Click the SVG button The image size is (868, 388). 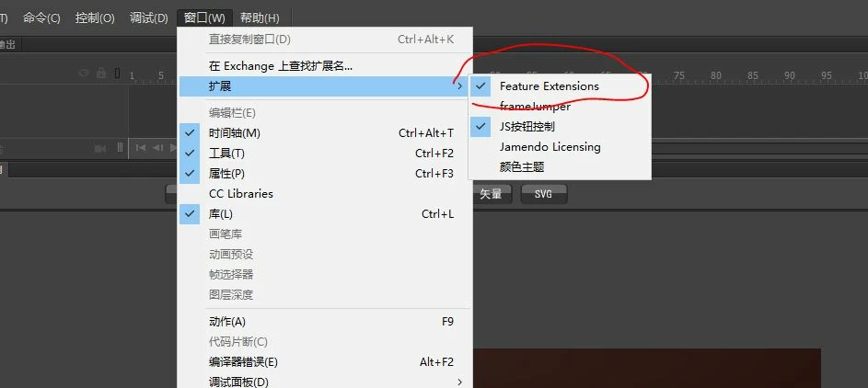click(544, 194)
